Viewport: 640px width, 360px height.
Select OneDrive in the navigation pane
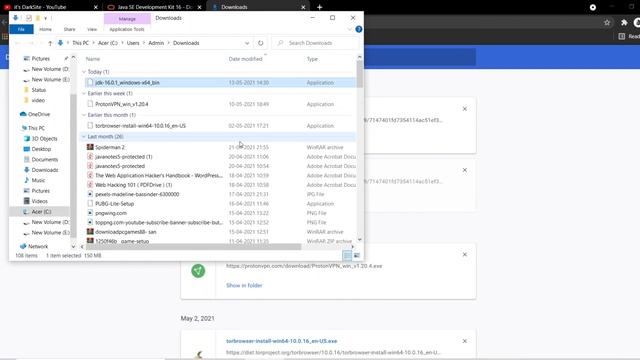(39, 114)
